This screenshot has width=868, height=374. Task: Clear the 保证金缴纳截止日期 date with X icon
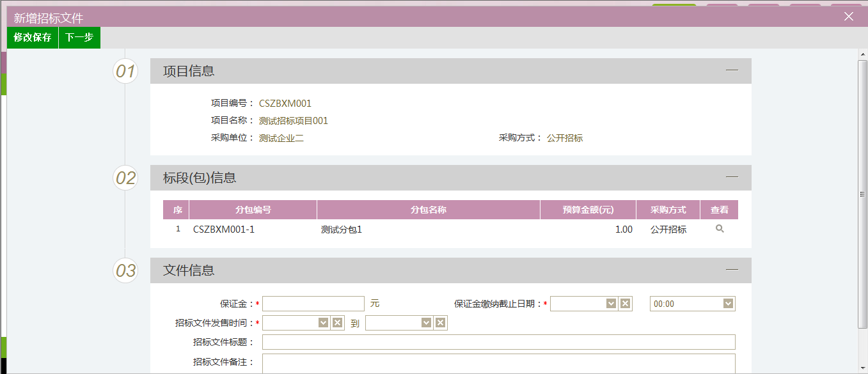(626, 304)
